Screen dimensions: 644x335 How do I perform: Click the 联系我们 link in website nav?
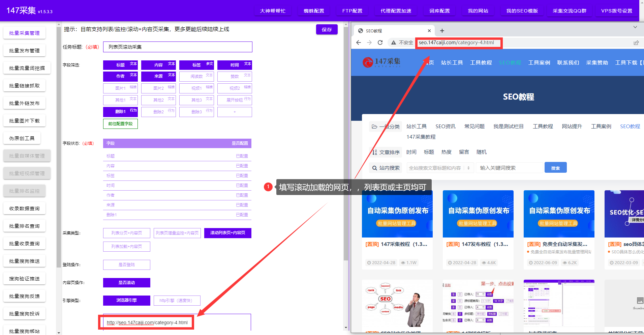point(568,63)
